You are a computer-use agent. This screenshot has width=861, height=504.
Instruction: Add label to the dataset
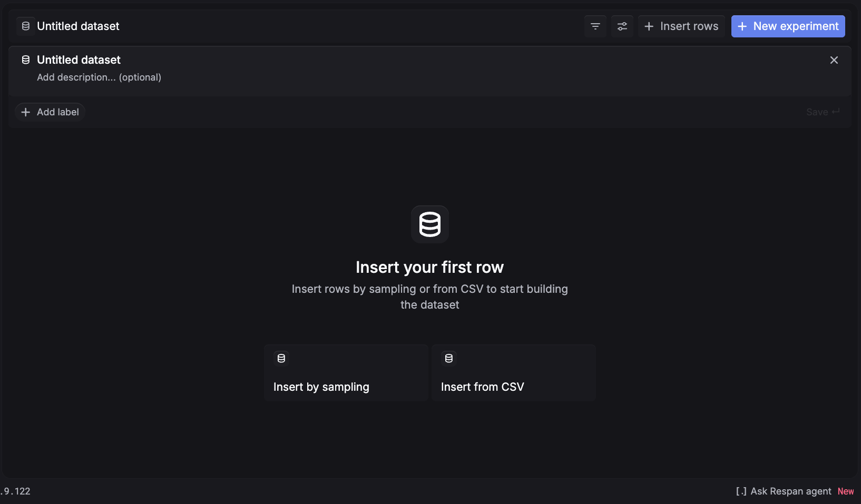[50, 112]
